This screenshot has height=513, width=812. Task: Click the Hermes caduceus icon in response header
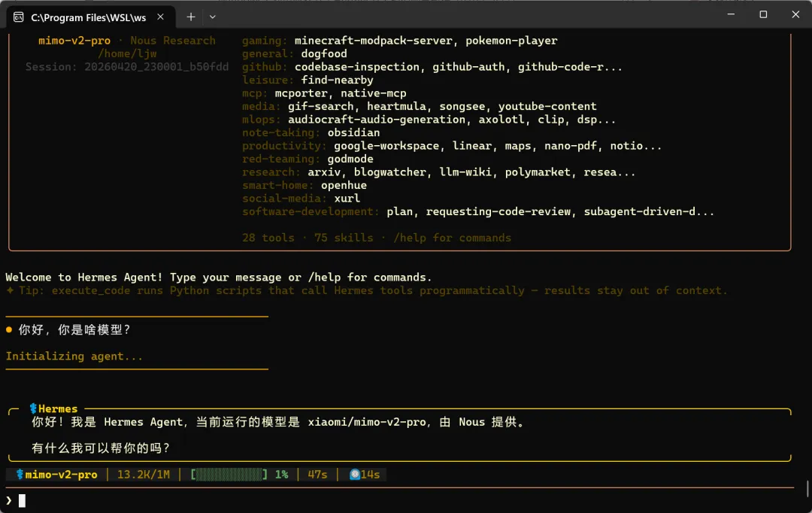pos(33,409)
